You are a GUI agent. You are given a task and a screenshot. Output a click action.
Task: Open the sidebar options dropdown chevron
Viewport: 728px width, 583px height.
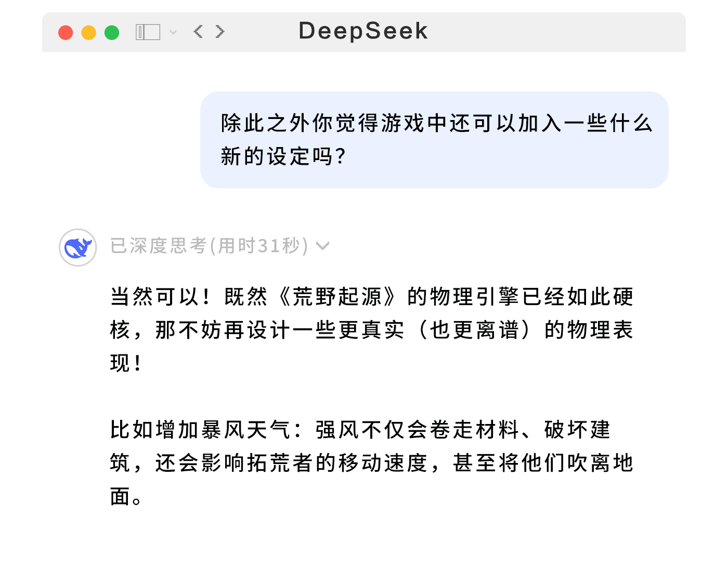(x=173, y=32)
